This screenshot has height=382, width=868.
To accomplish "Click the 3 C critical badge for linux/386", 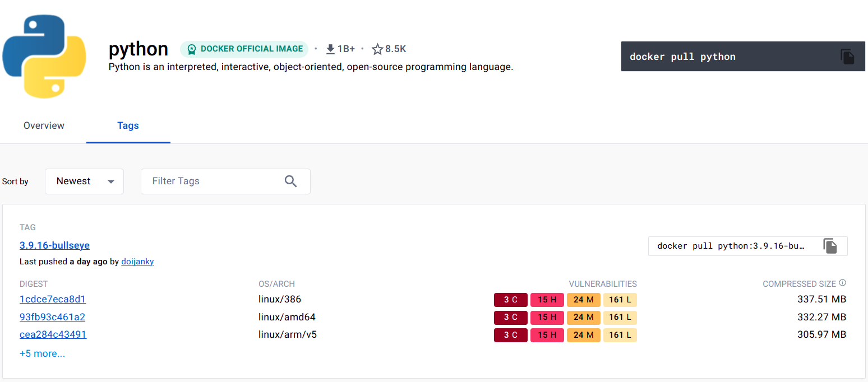I will coord(510,300).
